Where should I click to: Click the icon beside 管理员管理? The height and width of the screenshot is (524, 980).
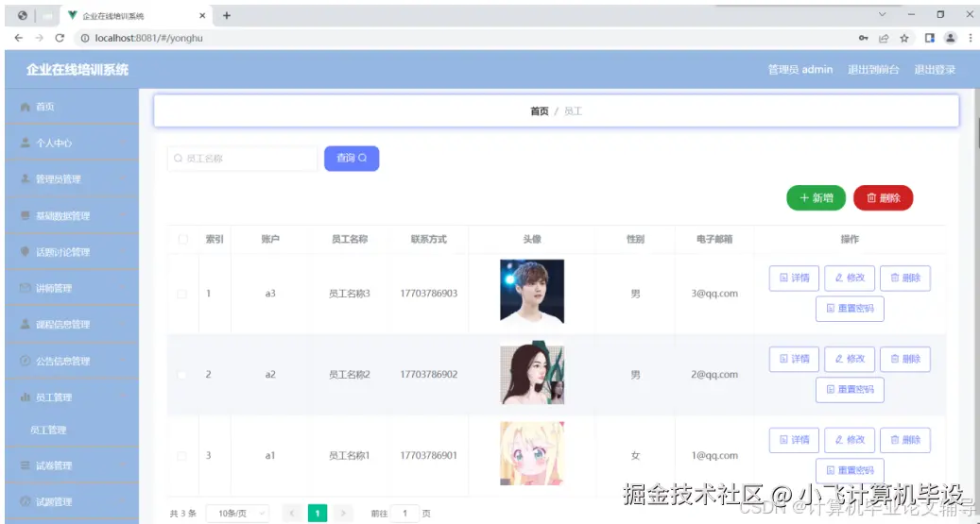click(25, 179)
